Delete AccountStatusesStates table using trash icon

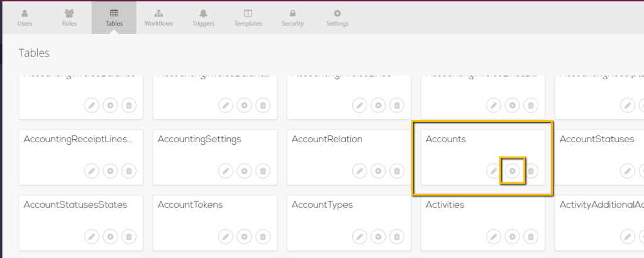[129, 237]
